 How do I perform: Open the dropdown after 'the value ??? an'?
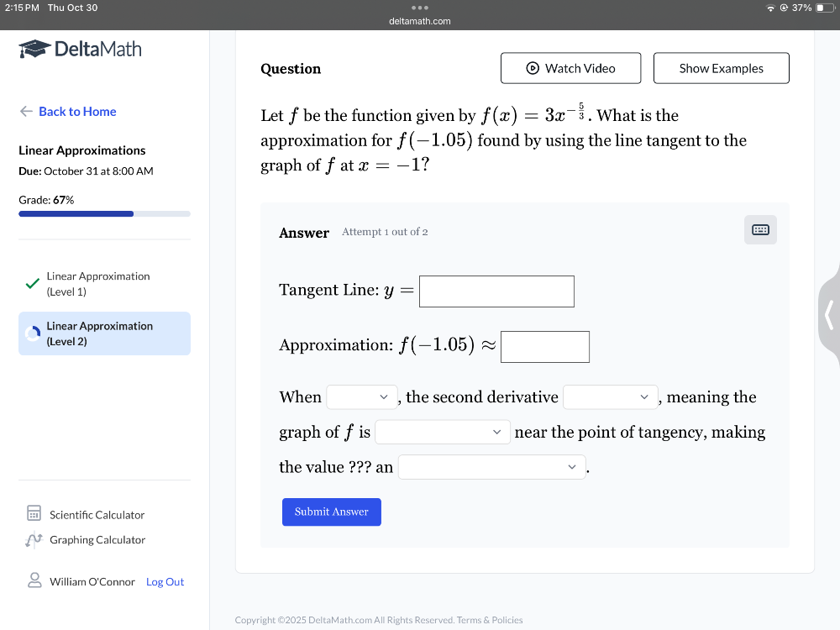pyautogui.click(x=492, y=467)
